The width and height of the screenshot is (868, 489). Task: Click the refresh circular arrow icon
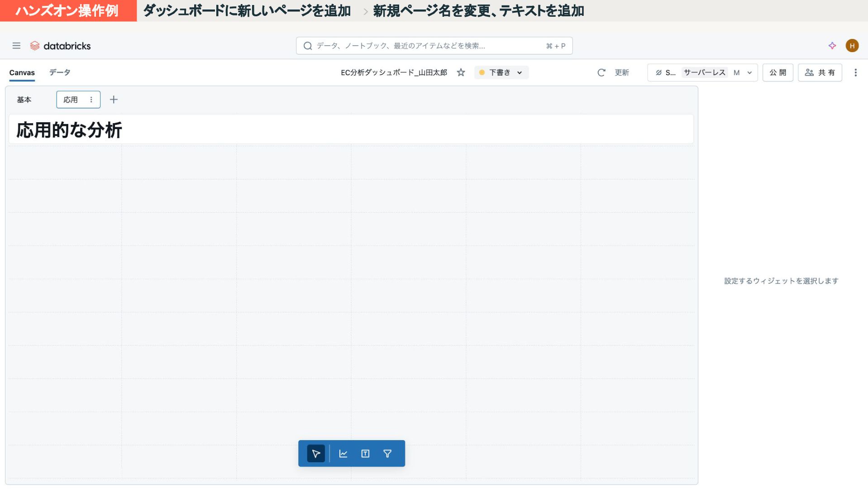tap(601, 72)
